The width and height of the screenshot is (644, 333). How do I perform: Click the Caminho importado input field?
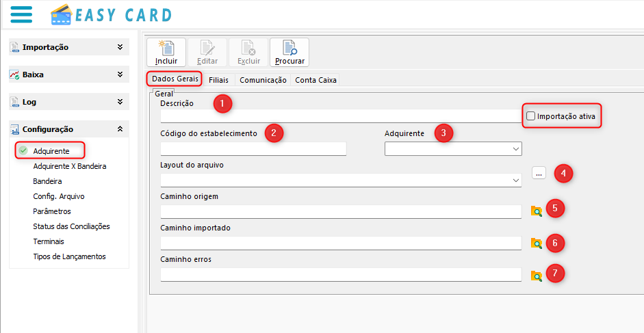click(341, 243)
